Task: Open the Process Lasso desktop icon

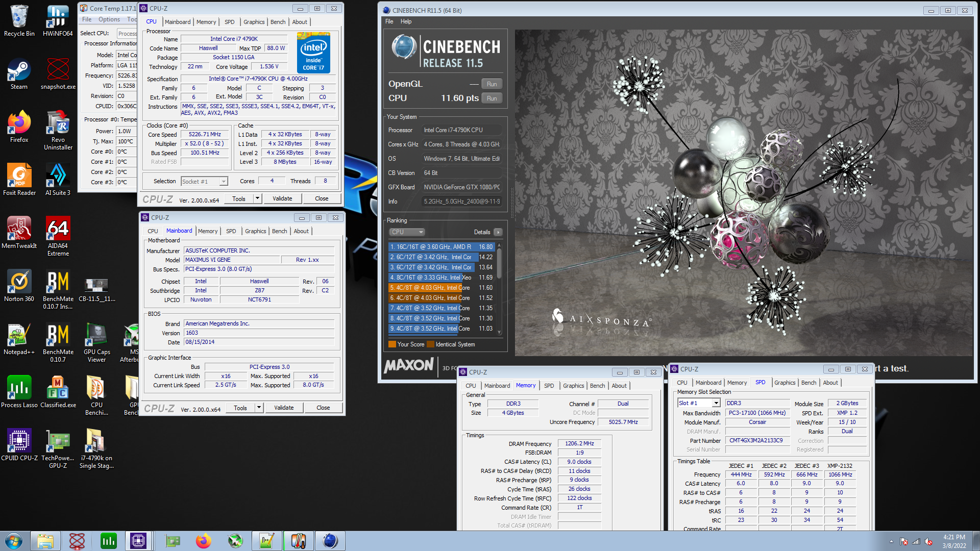Action: (19, 392)
